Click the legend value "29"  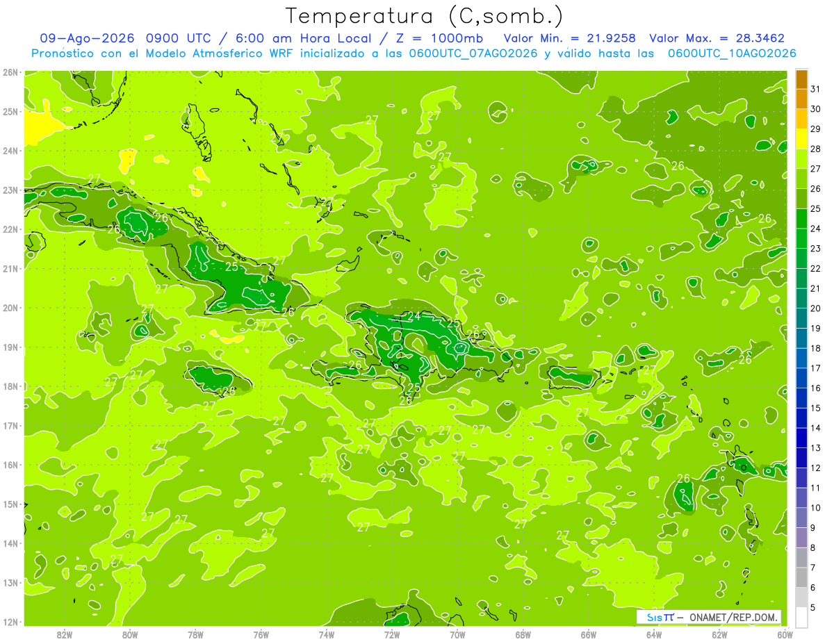click(815, 129)
